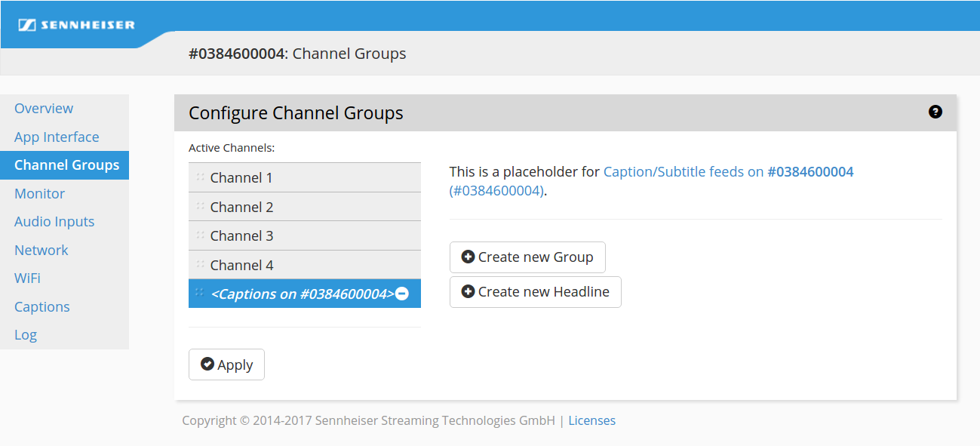
Task: Click the Sennheiser logo
Action: click(77, 25)
